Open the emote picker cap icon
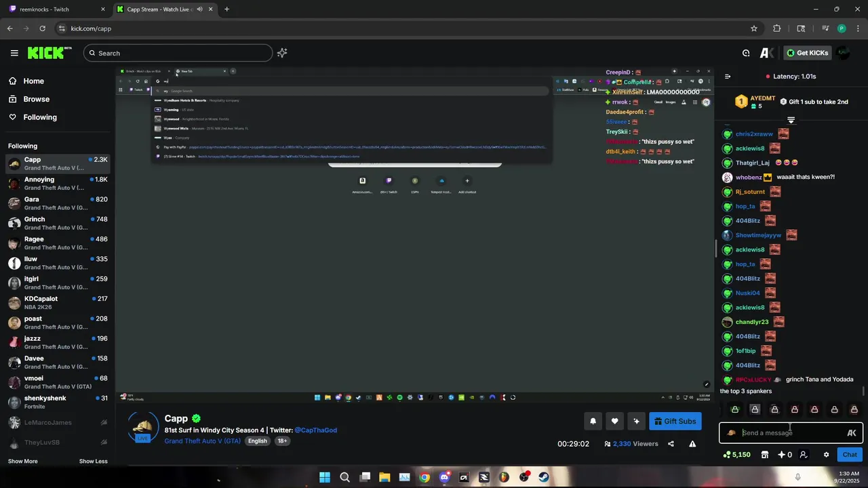 click(731, 433)
